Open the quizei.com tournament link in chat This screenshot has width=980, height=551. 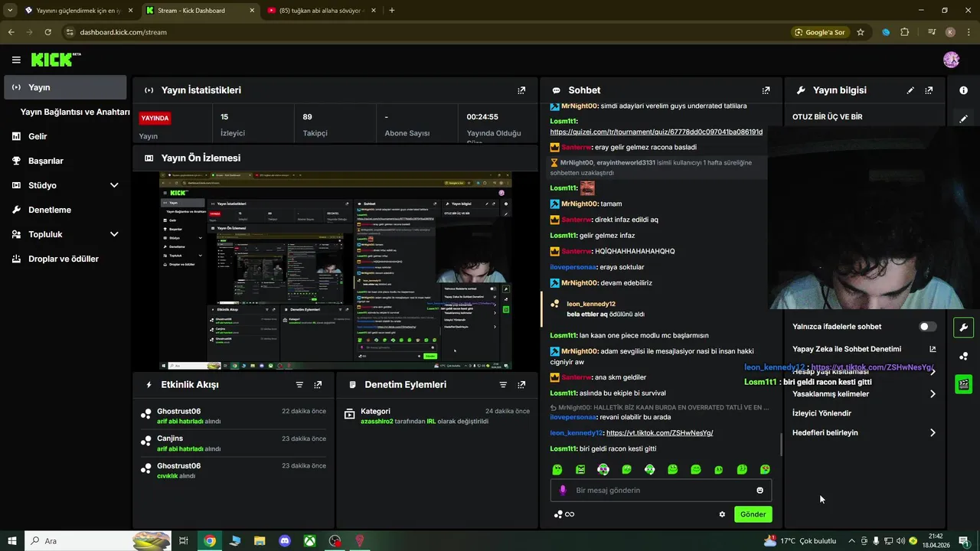[656, 132]
